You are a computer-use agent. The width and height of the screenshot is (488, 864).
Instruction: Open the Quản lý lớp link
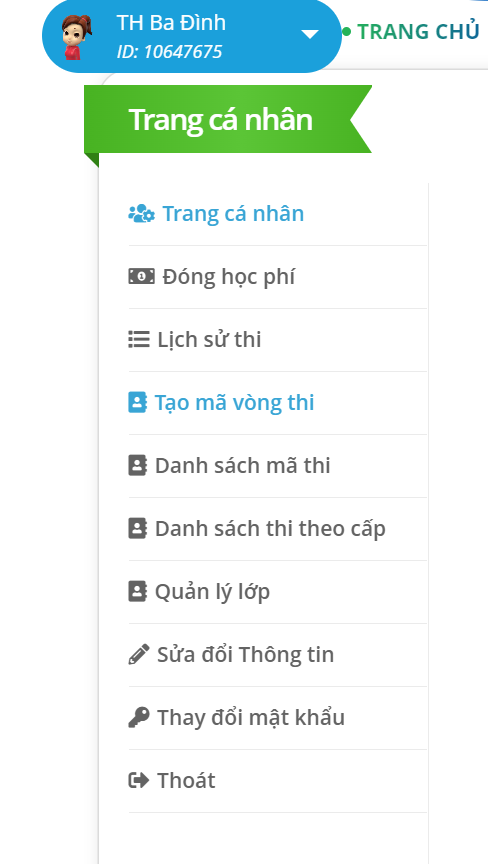212,592
